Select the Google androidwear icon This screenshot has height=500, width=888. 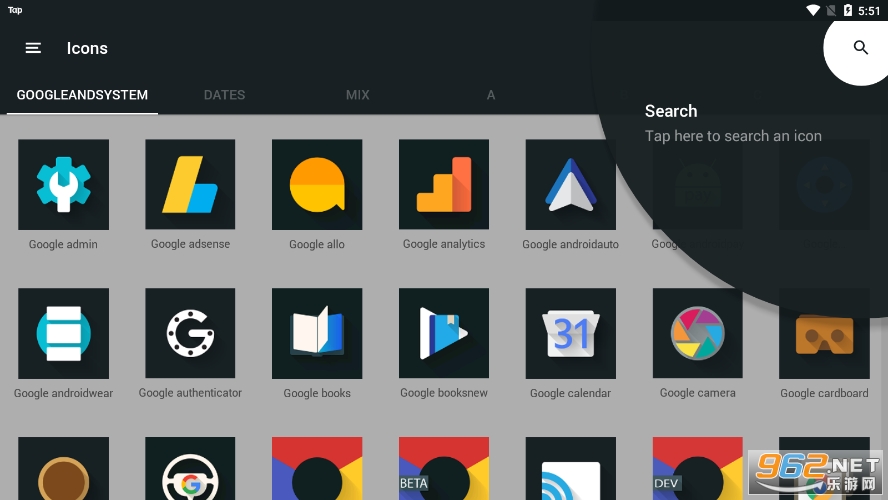[63, 334]
